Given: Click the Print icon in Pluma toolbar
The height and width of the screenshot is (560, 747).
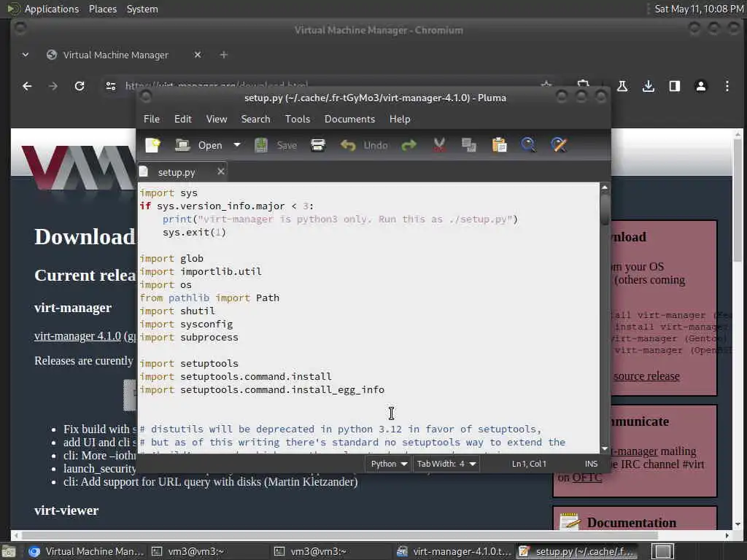Looking at the screenshot, I should pos(318,145).
